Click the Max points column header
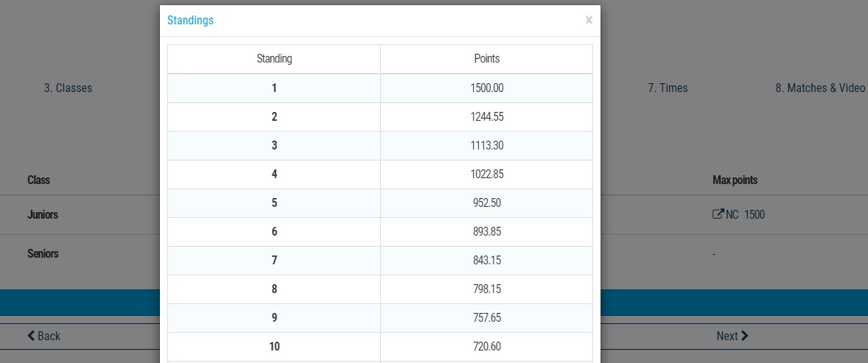The width and height of the screenshot is (868, 363). tap(735, 180)
